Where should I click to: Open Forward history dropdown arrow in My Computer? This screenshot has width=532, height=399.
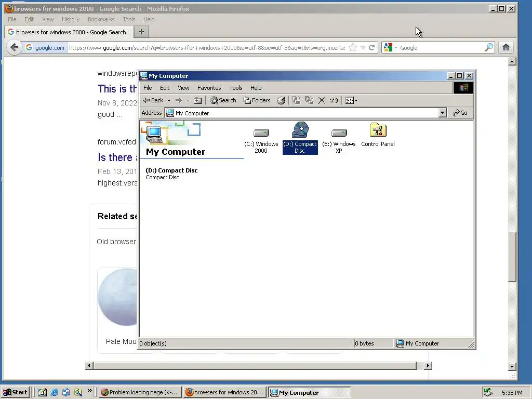[x=188, y=100]
